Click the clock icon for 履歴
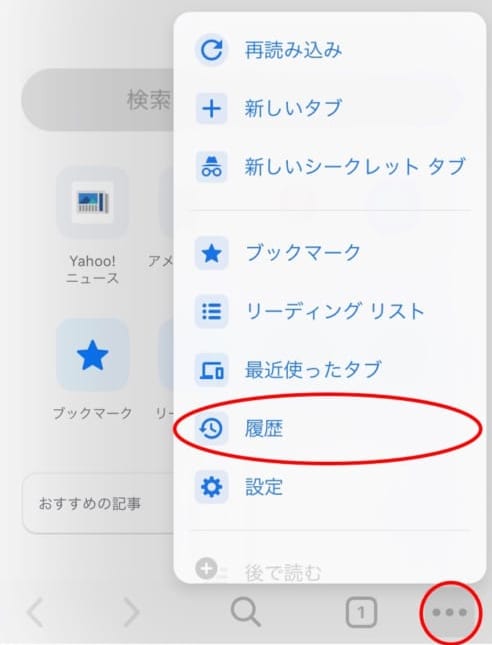This screenshot has height=645, width=492. pyautogui.click(x=211, y=429)
